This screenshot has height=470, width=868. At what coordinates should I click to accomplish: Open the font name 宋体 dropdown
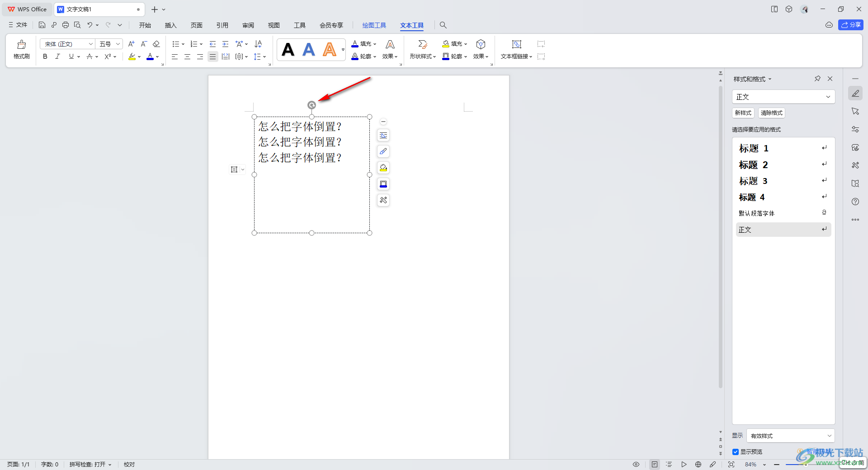90,44
